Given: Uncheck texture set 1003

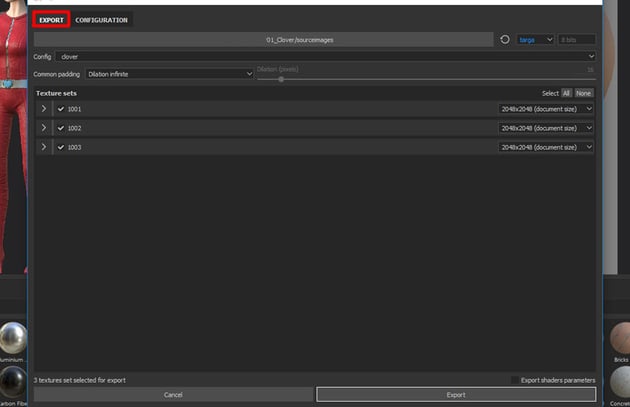Looking at the screenshot, I should coord(61,147).
